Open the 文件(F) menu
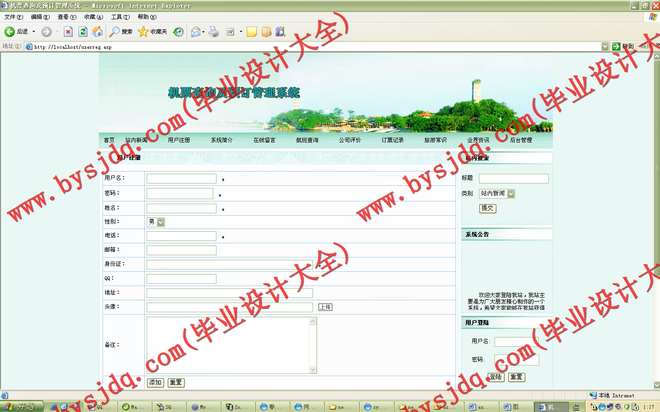660x412 pixels. [13, 17]
